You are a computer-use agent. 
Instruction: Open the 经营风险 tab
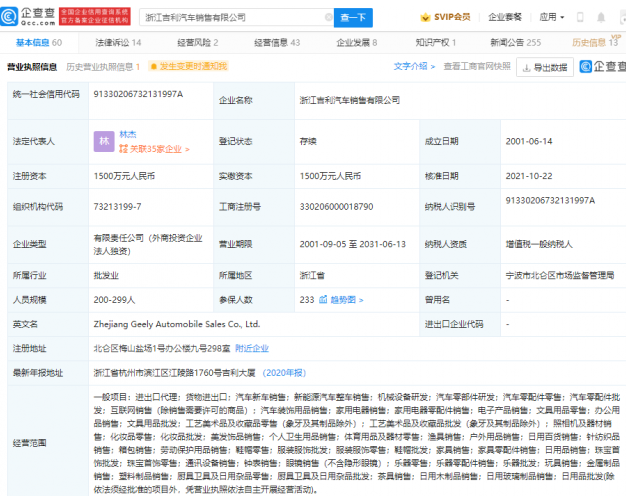pyautogui.click(x=197, y=43)
